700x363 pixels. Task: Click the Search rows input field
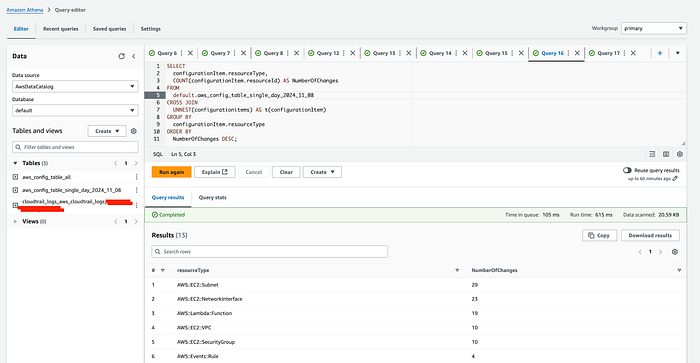270,252
